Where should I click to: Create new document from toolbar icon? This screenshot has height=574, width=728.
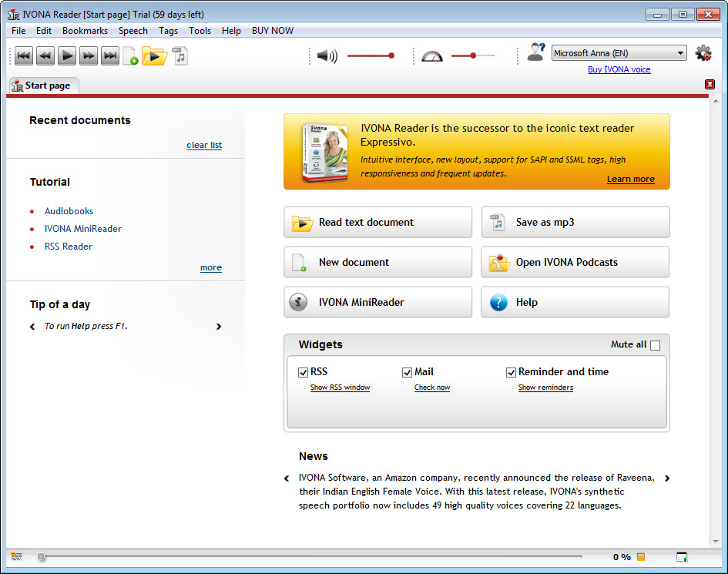tap(130, 56)
